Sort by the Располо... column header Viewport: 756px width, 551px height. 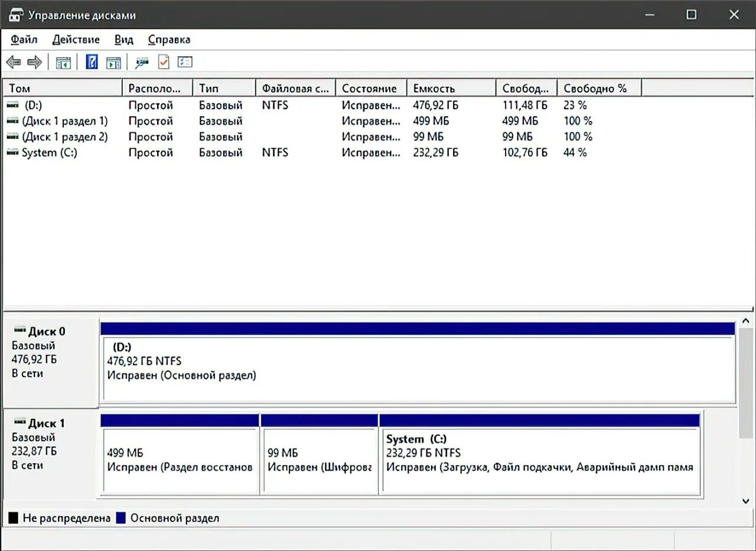tap(158, 88)
